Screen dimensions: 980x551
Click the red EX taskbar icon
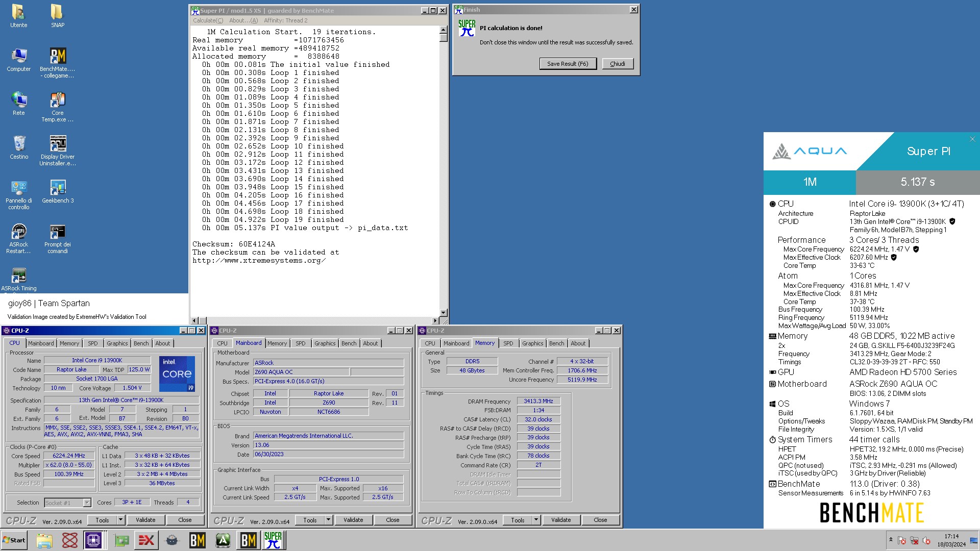point(146,540)
